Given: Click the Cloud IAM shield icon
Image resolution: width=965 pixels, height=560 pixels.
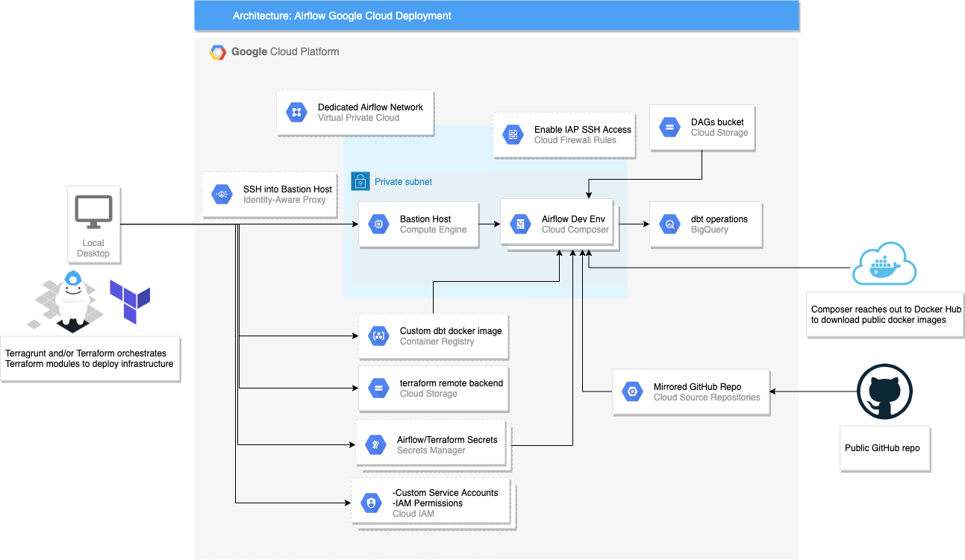Looking at the screenshot, I should point(371,503).
